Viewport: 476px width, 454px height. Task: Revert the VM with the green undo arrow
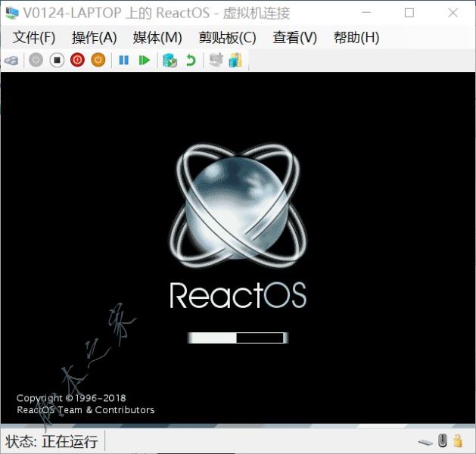tap(191, 61)
